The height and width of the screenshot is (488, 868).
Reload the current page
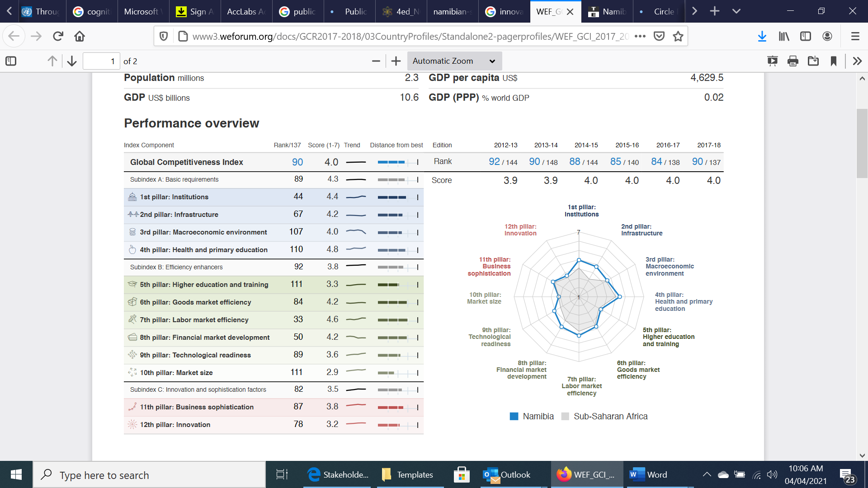tap(58, 36)
